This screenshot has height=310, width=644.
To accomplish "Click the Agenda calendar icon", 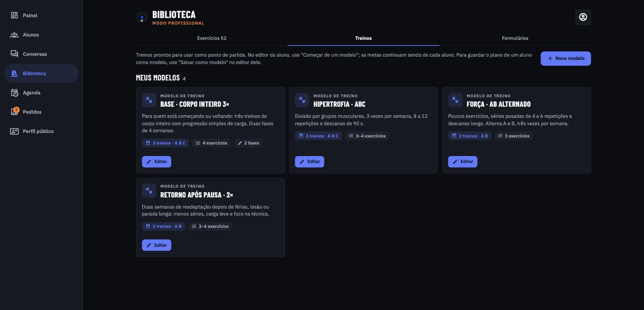I will [x=14, y=93].
